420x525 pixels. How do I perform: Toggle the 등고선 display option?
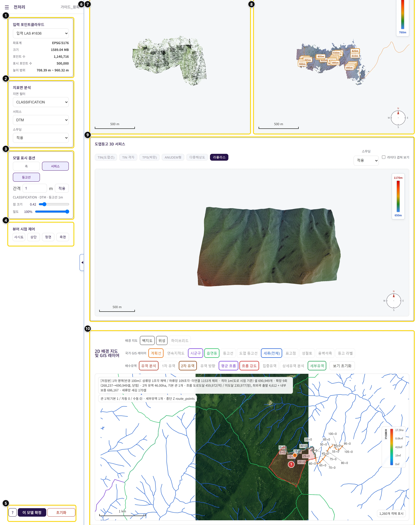point(26,177)
